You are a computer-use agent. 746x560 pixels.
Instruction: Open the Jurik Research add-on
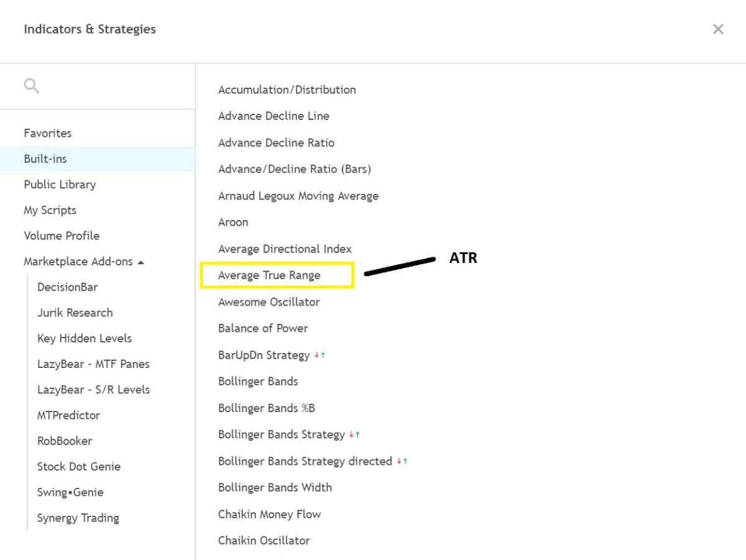pos(75,313)
